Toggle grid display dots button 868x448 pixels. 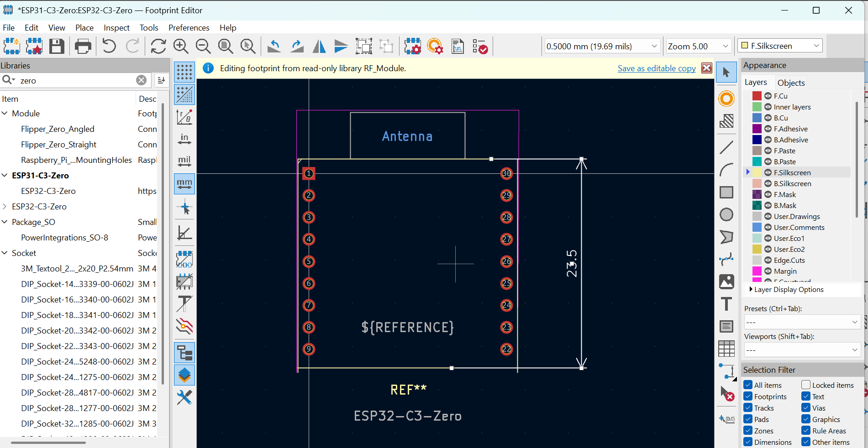click(x=184, y=72)
